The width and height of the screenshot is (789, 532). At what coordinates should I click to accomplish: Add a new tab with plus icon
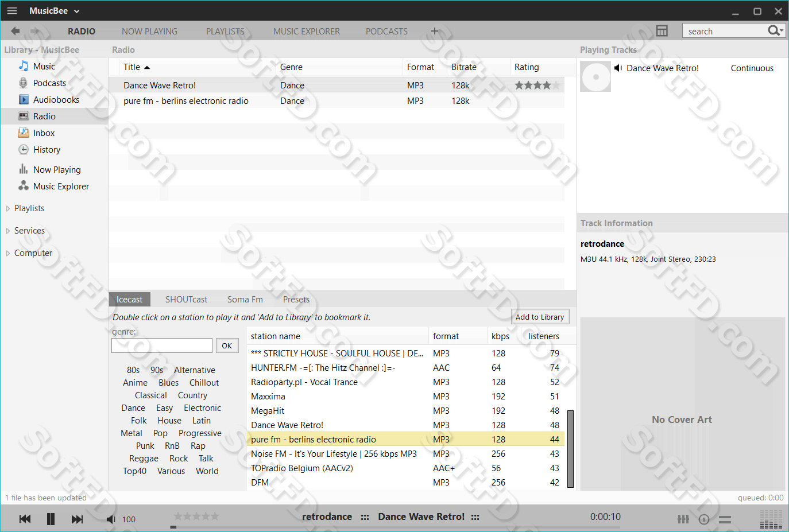[435, 31]
